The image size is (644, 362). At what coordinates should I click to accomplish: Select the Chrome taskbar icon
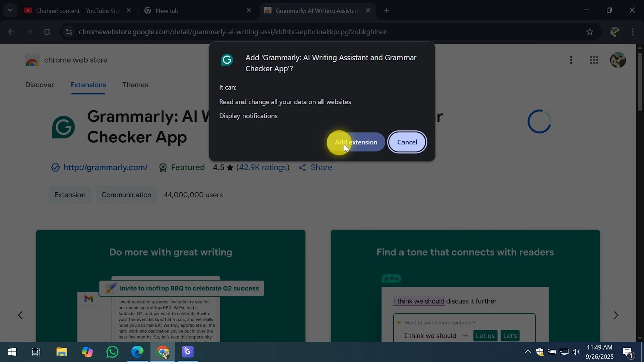pos(163,352)
